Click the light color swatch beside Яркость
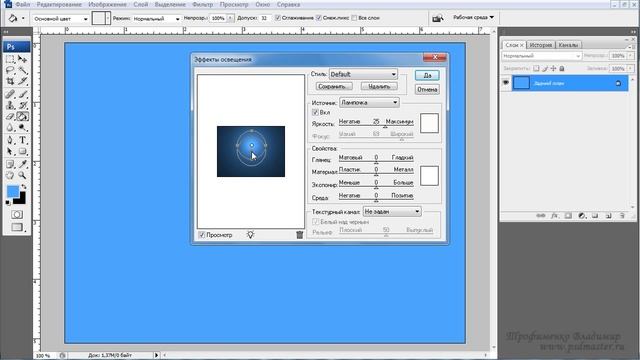 429,123
